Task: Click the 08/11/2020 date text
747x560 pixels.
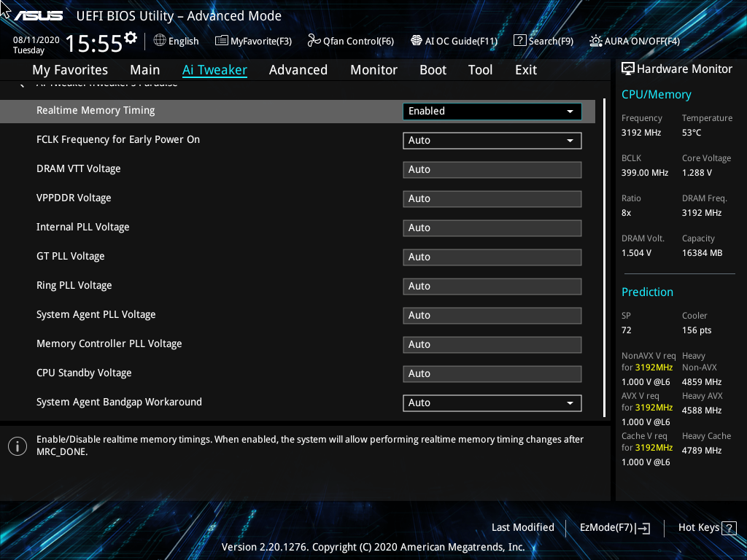Action: (x=36, y=40)
